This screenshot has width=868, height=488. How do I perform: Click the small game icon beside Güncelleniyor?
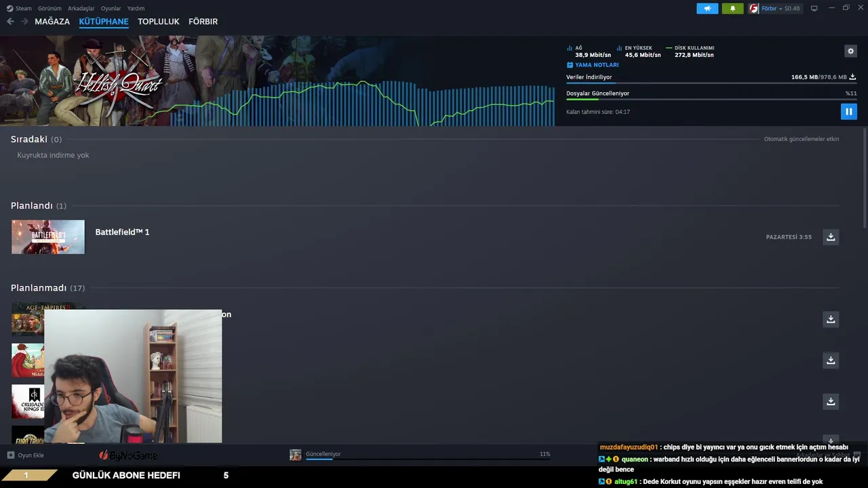point(296,455)
